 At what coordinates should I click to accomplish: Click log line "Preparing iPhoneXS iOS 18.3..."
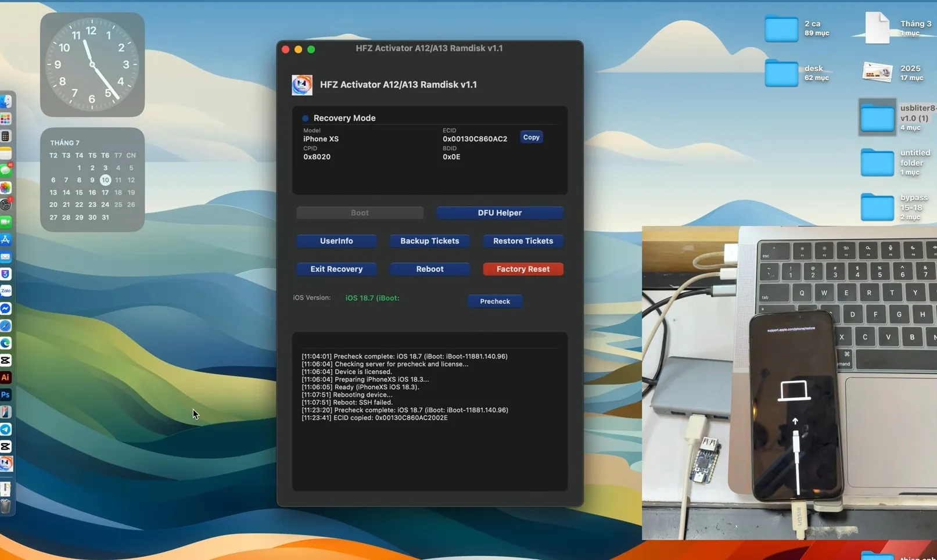point(365,379)
